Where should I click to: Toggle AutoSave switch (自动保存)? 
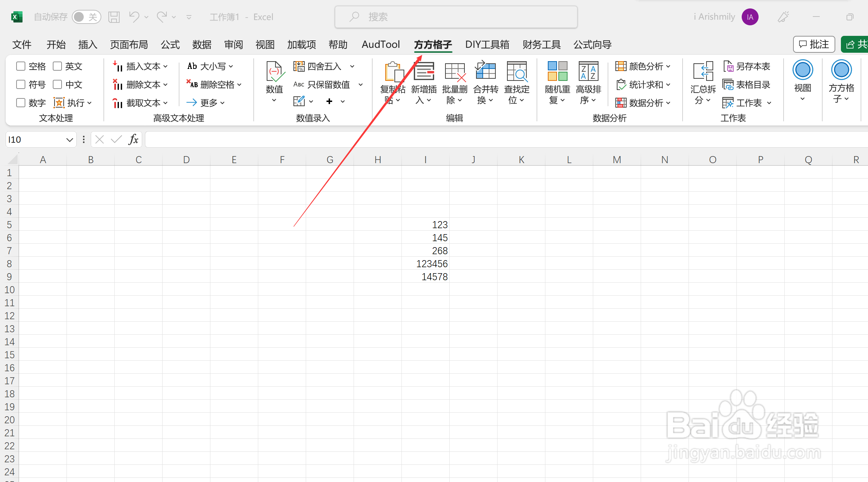point(86,17)
